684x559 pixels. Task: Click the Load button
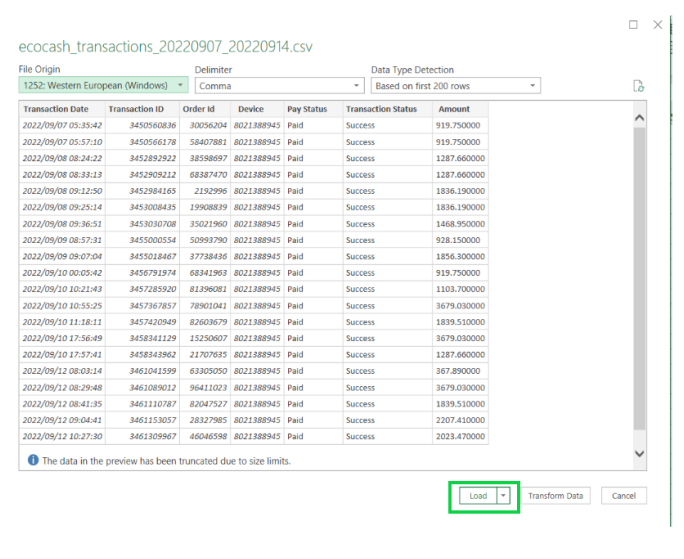click(478, 496)
